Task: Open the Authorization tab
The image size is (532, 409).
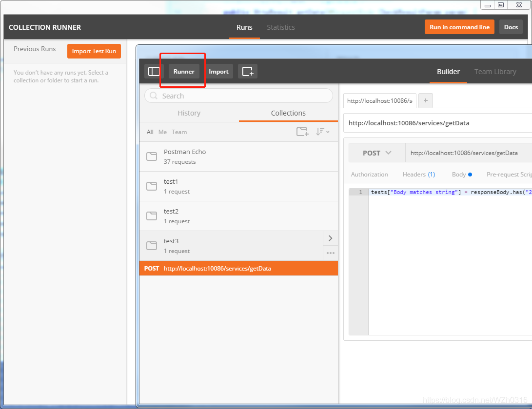Action: pos(369,175)
